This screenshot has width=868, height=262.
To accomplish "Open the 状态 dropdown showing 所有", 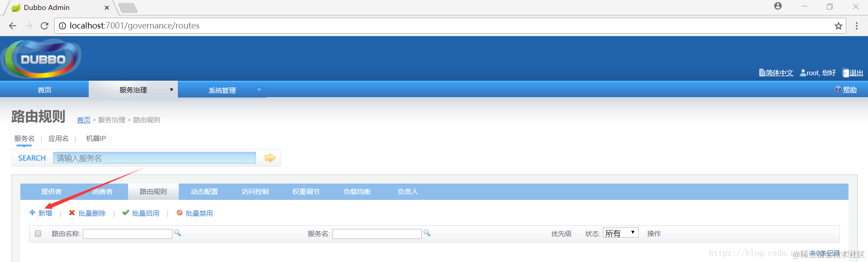I will [x=620, y=233].
